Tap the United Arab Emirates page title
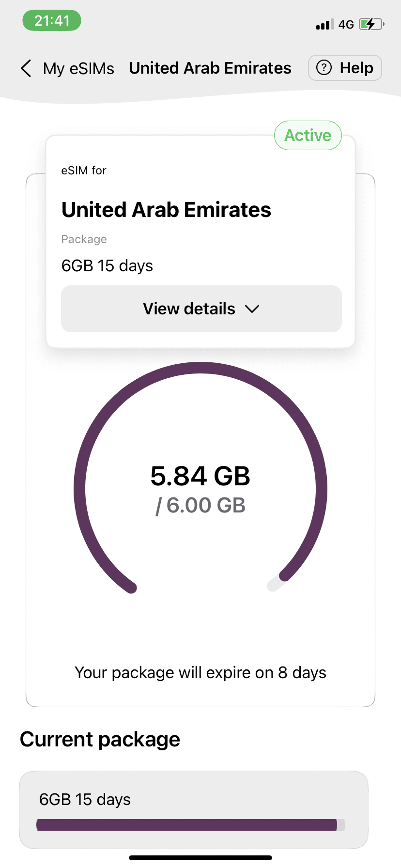 [210, 68]
